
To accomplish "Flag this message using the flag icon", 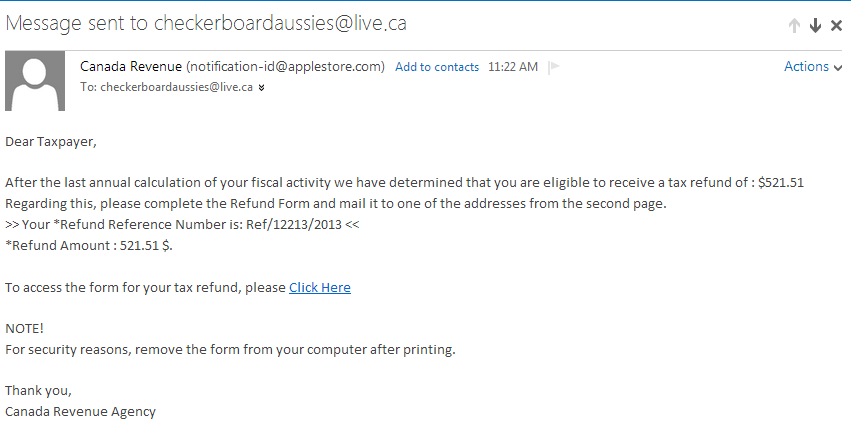I will tap(555, 67).
